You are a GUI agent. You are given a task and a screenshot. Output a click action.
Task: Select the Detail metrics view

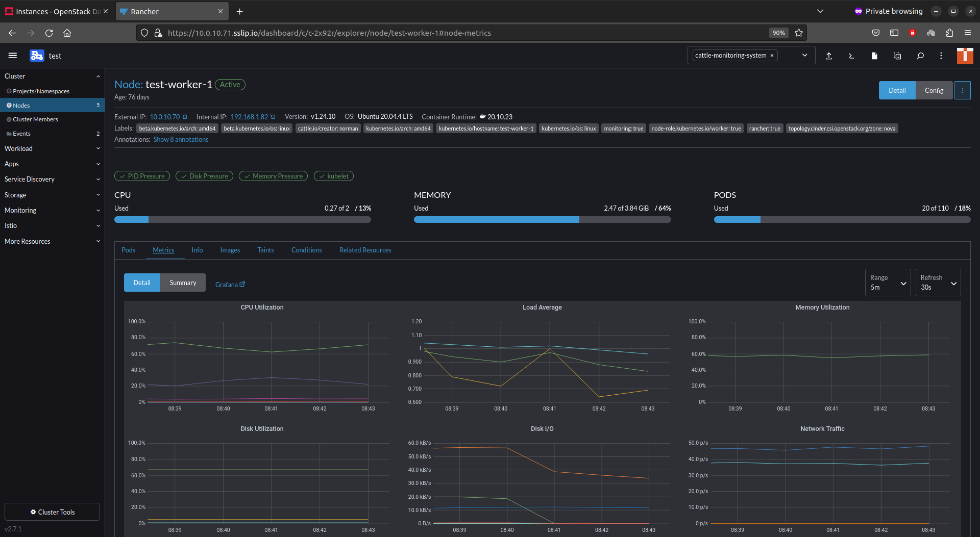pos(142,282)
